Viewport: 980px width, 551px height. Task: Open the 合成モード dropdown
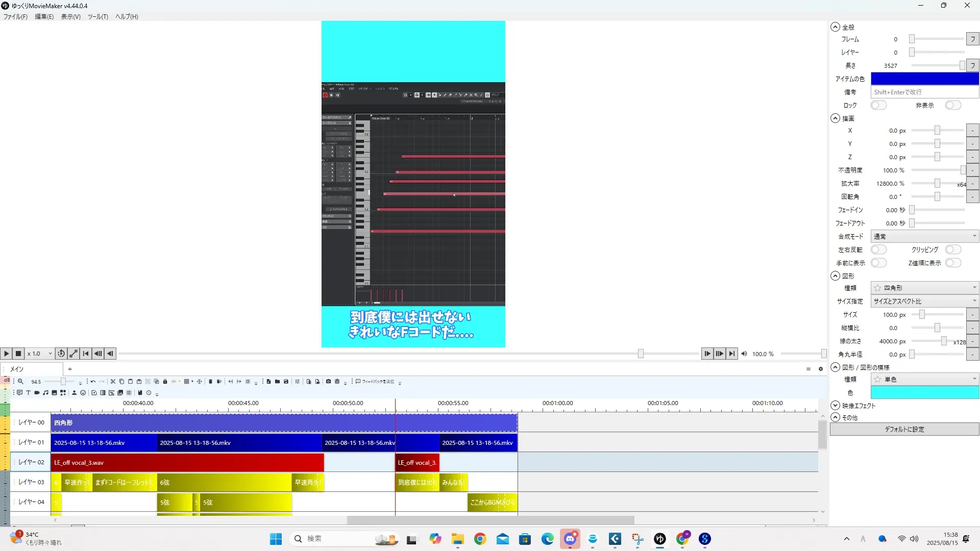click(924, 237)
